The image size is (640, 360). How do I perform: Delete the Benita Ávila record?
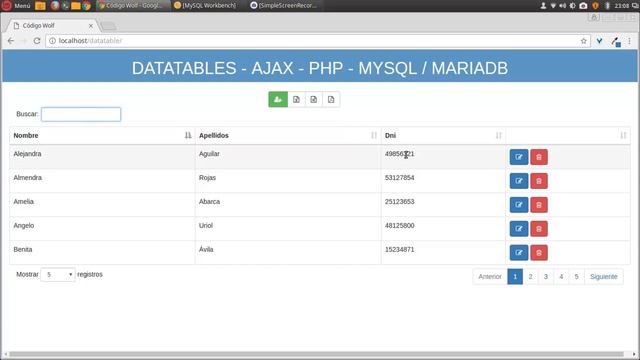click(539, 253)
